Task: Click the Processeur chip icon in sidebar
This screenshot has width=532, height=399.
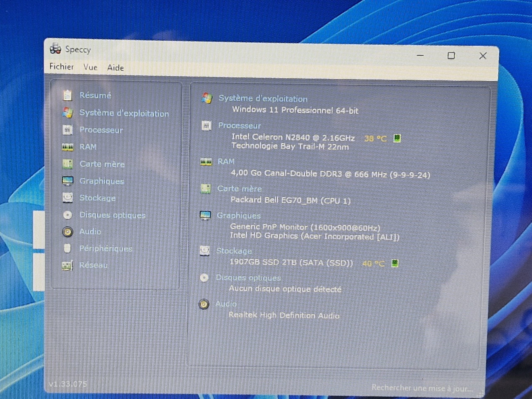Action: 68,130
